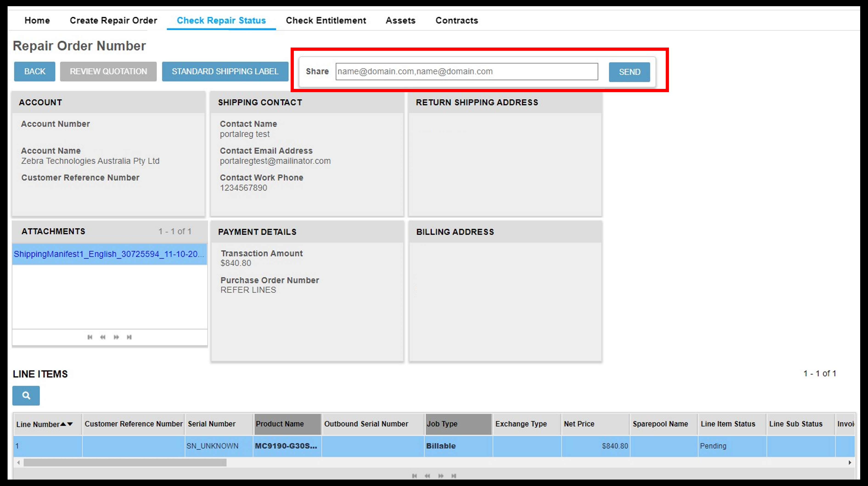This screenshot has width=868, height=486.
Task: Click the last page navigation icon in ATTACHMENTS
Action: (128, 336)
